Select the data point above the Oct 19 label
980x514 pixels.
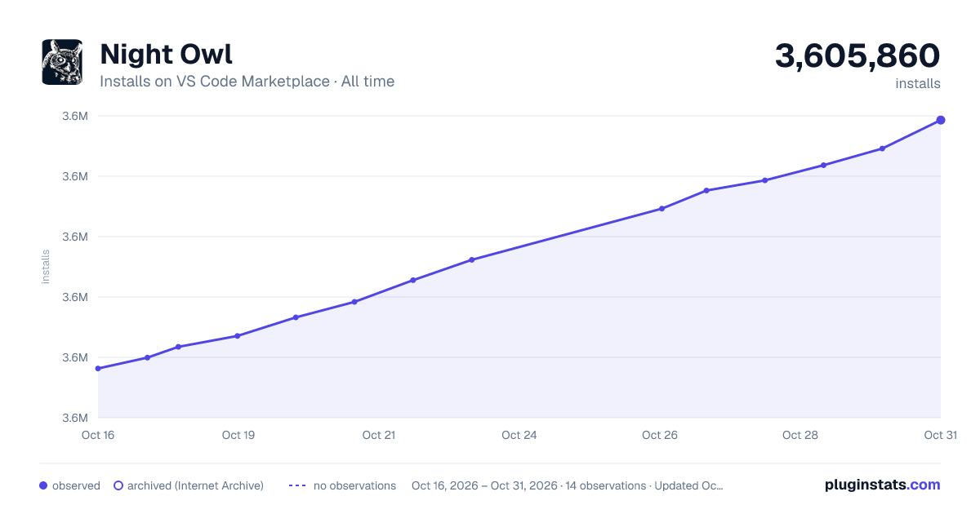(238, 336)
